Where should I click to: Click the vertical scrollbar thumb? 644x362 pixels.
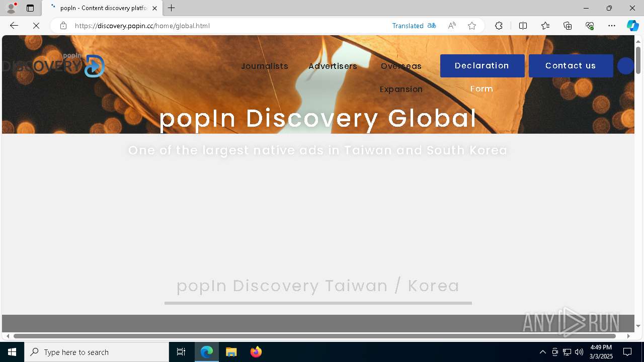pyautogui.click(x=638, y=60)
